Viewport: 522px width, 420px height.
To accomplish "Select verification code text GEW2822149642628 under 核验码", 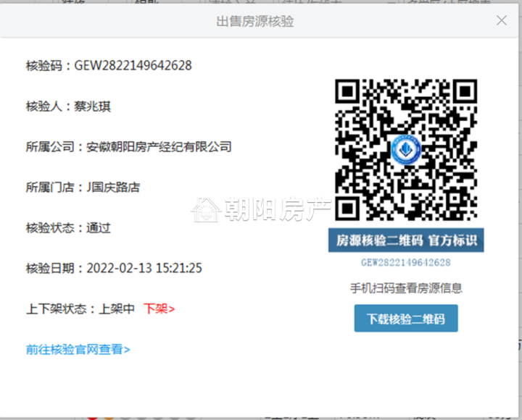I will (133, 65).
